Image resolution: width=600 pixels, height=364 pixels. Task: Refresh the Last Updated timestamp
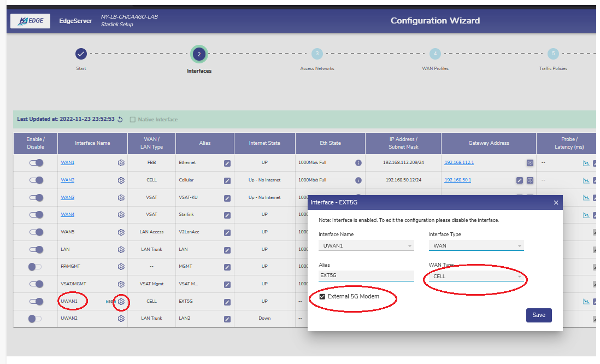coord(120,119)
